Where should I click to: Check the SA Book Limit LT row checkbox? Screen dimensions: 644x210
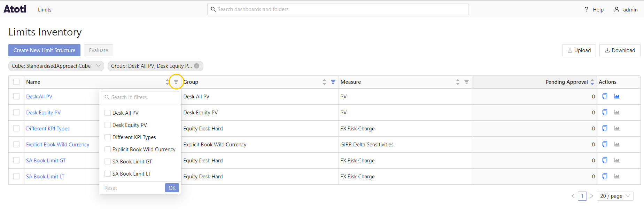[16, 176]
